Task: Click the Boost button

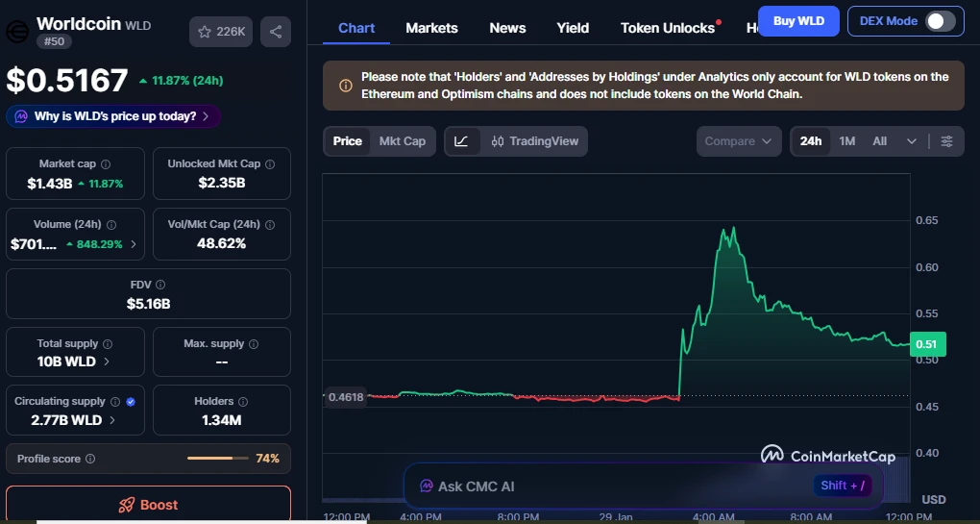Action: coord(148,505)
